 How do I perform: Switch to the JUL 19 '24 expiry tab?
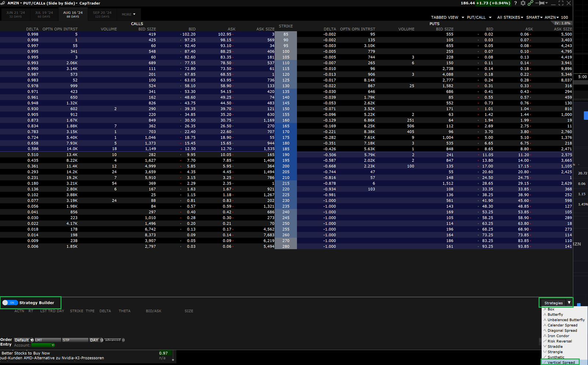point(44,14)
